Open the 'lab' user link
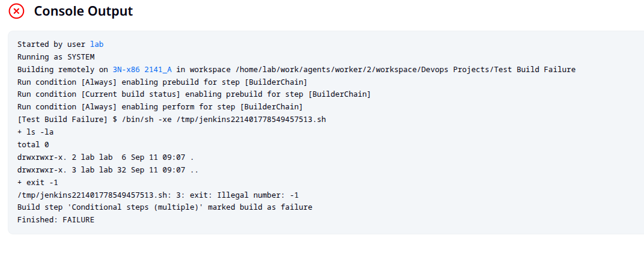Viewport: 644px width, 253px height. [x=97, y=44]
